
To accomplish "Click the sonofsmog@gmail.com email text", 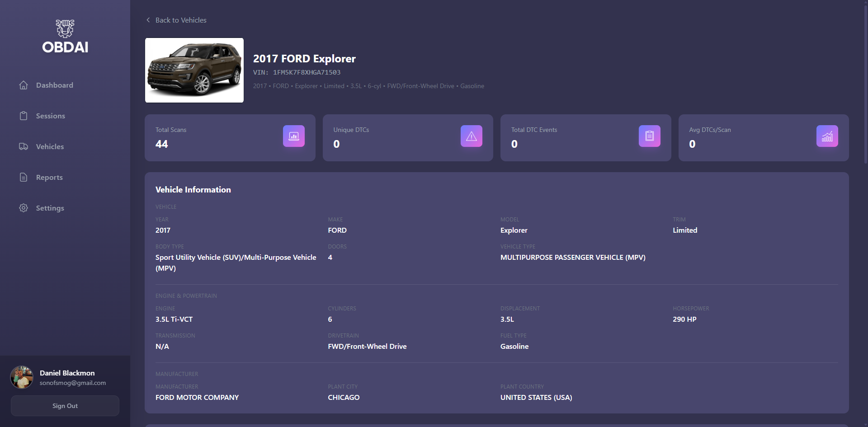I will 73,383.
